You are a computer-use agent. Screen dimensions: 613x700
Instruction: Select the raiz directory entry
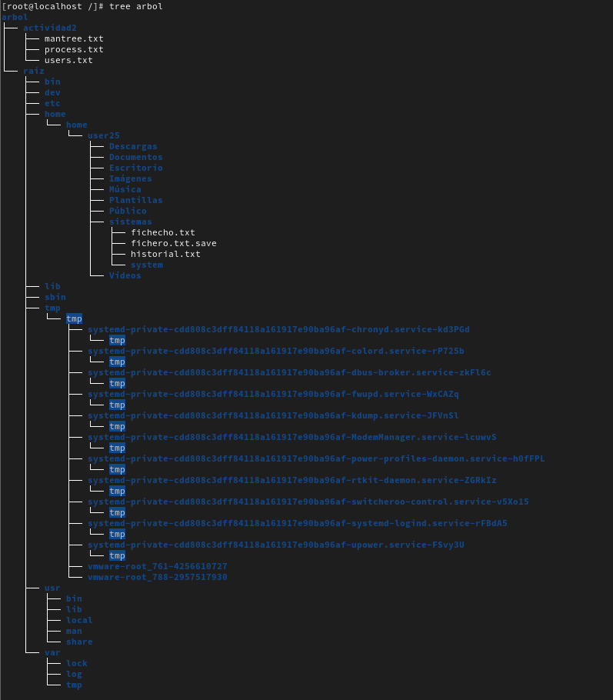click(x=33, y=71)
